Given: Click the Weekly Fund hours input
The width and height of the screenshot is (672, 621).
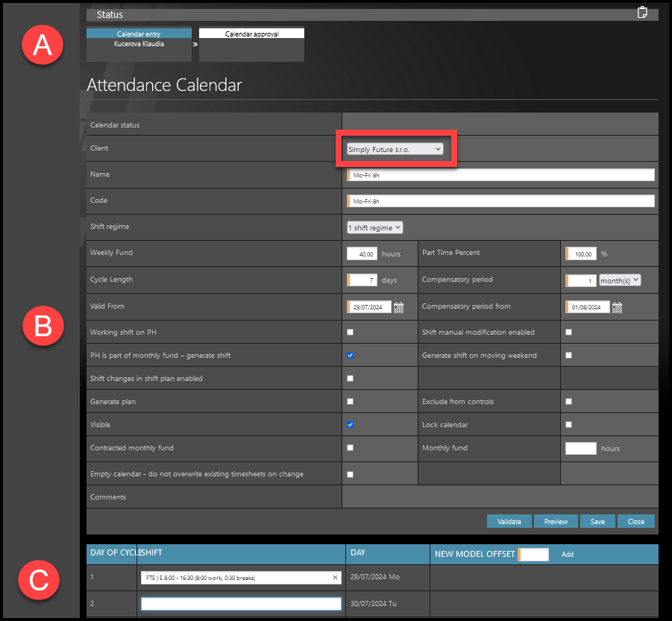Looking at the screenshot, I should [x=363, y=254].
